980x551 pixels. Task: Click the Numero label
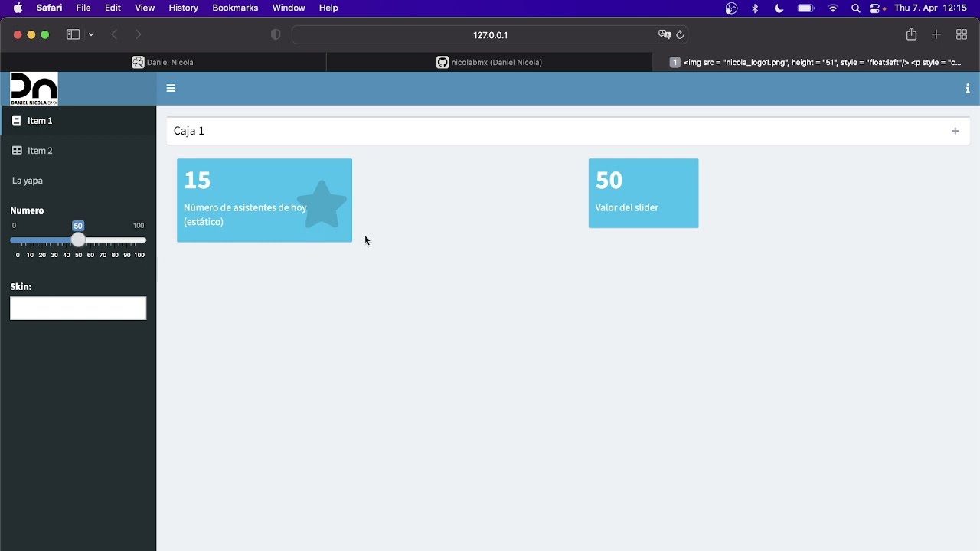tap(27, 210)
